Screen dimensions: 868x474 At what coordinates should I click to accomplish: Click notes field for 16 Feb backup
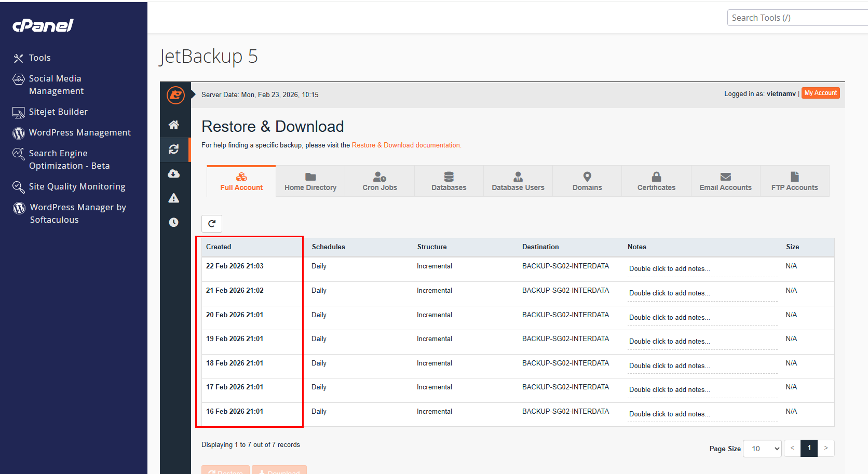point(702,414)
